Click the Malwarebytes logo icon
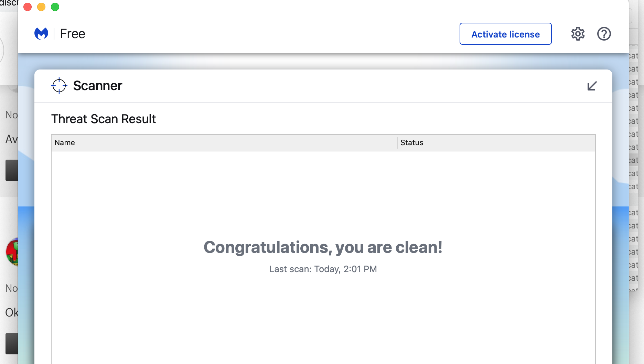The image size is (644, 364). 41,34
